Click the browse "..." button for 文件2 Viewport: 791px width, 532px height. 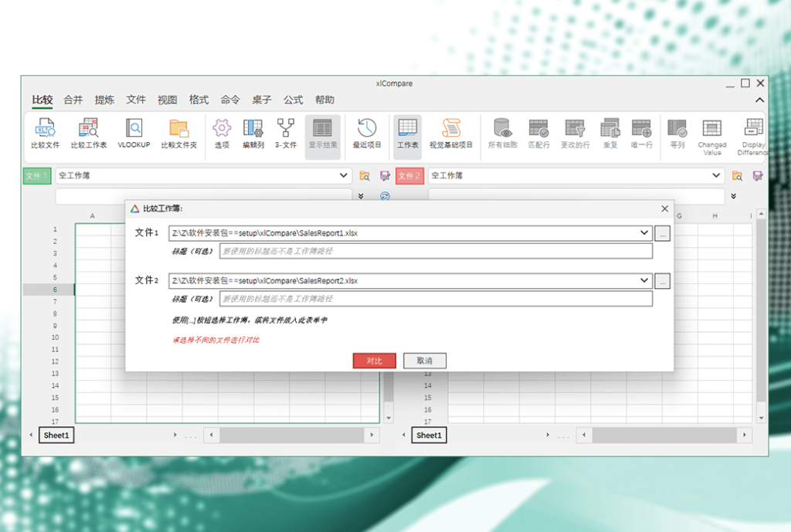[662, 281]
